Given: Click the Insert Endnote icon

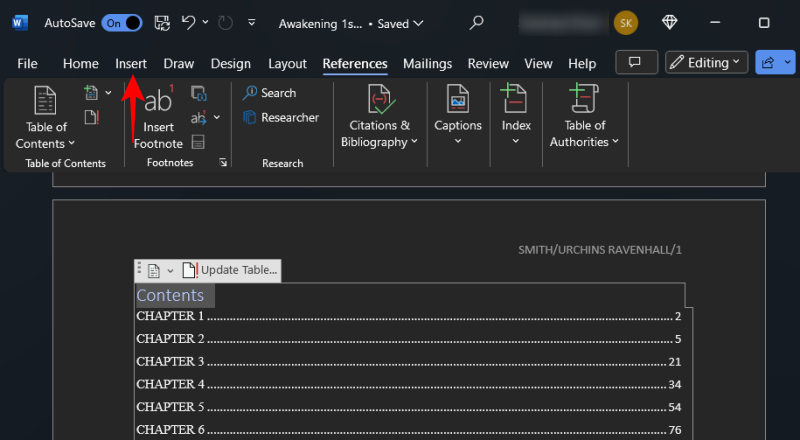Looking at the screenshot, I should (x=198, y=94).
